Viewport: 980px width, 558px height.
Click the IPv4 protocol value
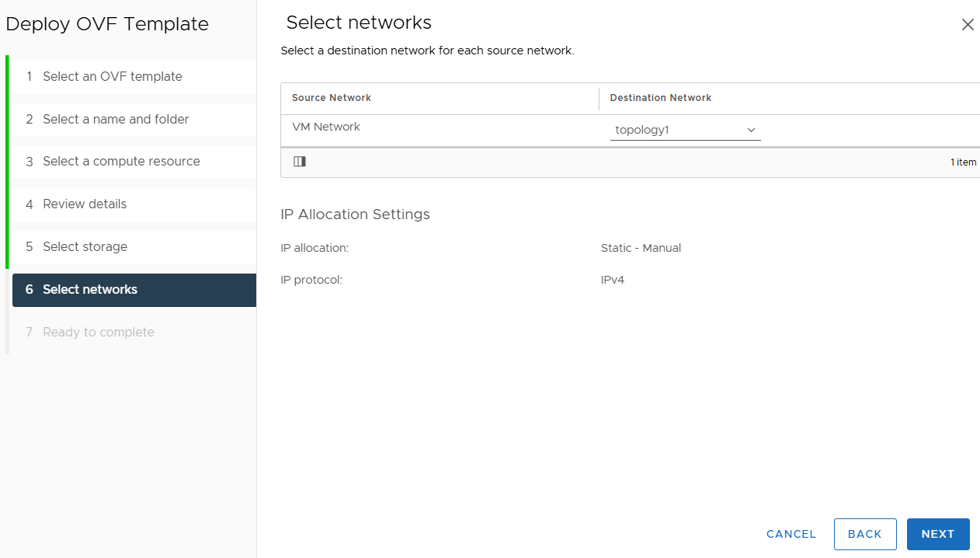[x=613, y=280]
